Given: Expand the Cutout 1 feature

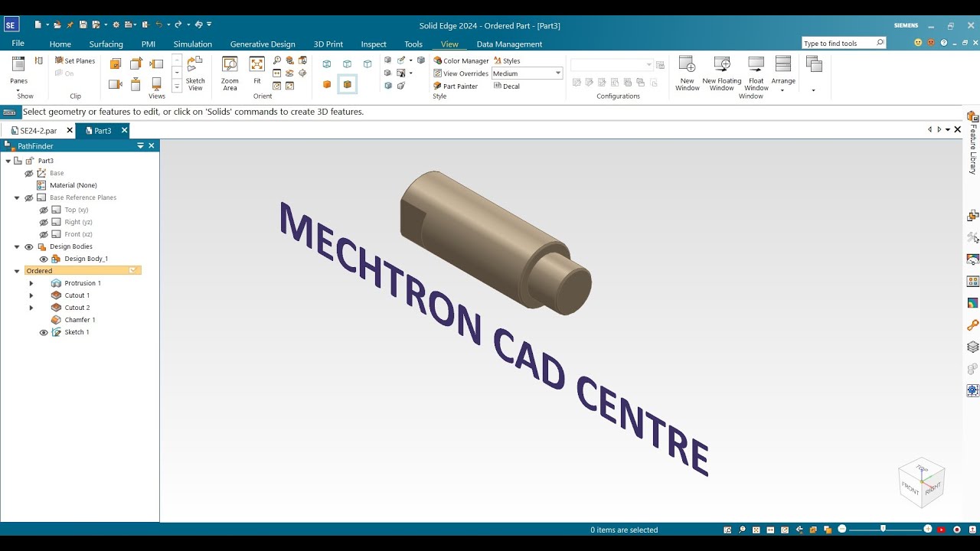Looking at the screenshot, I should click(x=31, y=295).
